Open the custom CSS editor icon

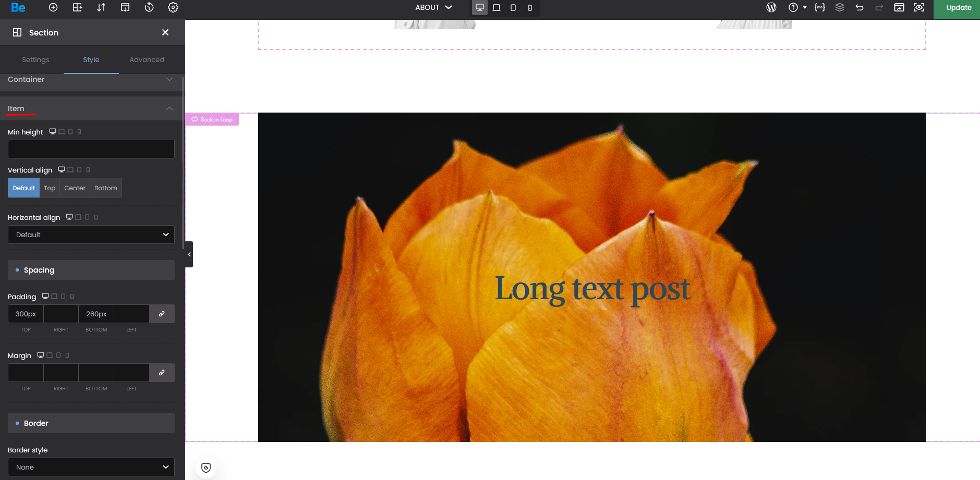coord(820,7)
